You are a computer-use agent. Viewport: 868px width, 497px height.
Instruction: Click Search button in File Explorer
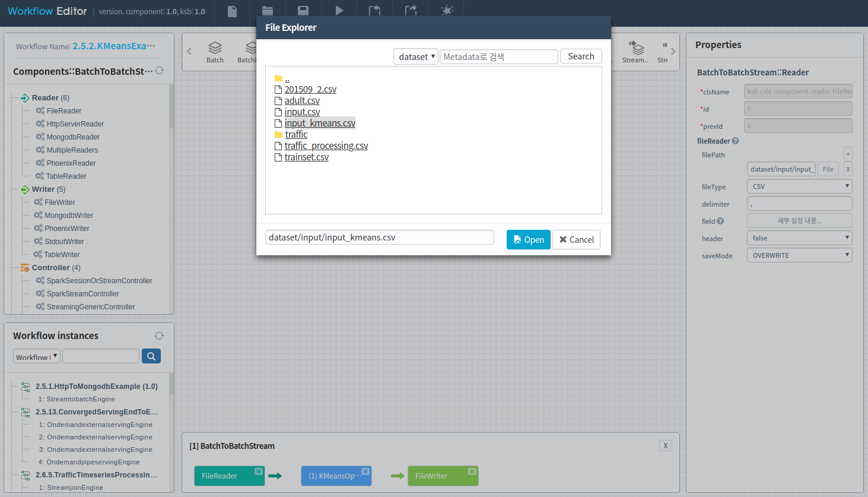[581, 56]
